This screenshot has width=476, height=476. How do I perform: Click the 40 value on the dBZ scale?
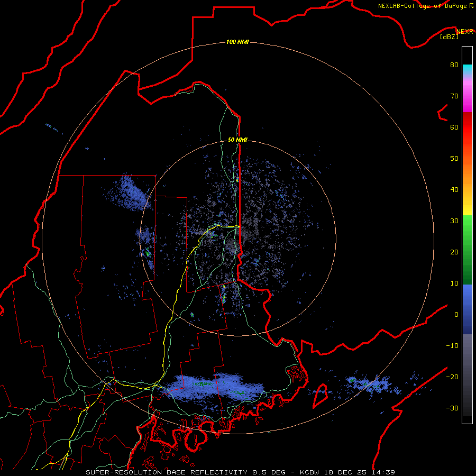pyautogui.click(x=454, y=190)
